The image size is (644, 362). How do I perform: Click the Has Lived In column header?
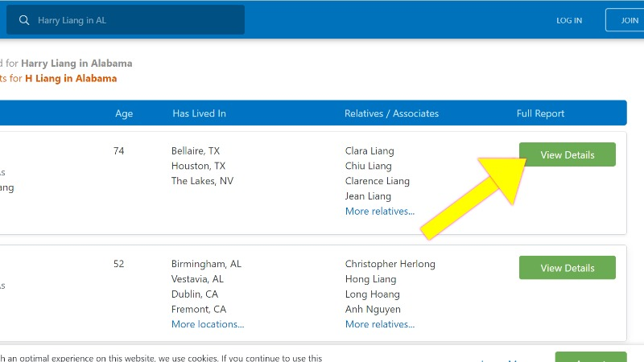[199, 113]
